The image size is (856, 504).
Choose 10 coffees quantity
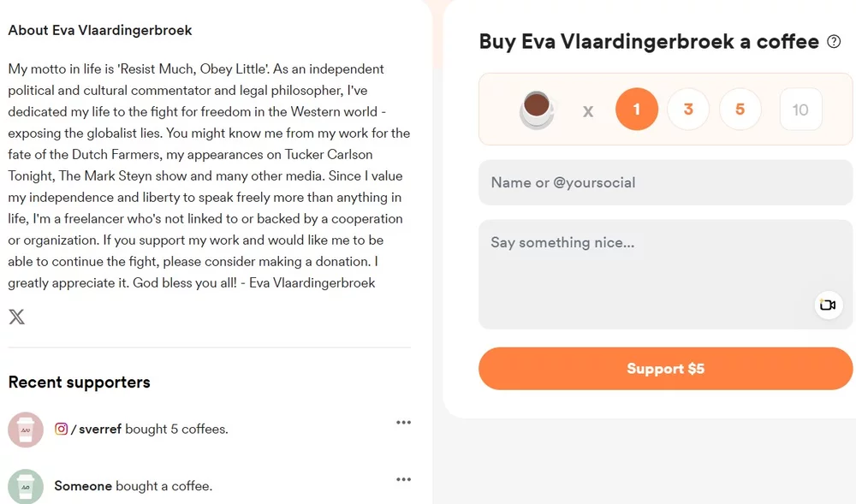[800, 110]
